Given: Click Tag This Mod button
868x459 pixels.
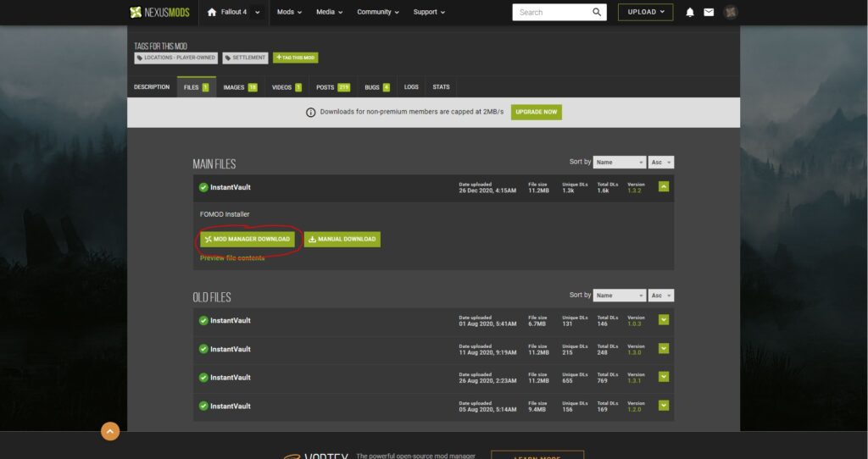Looking at the screenshot, I should click(296, 58).
